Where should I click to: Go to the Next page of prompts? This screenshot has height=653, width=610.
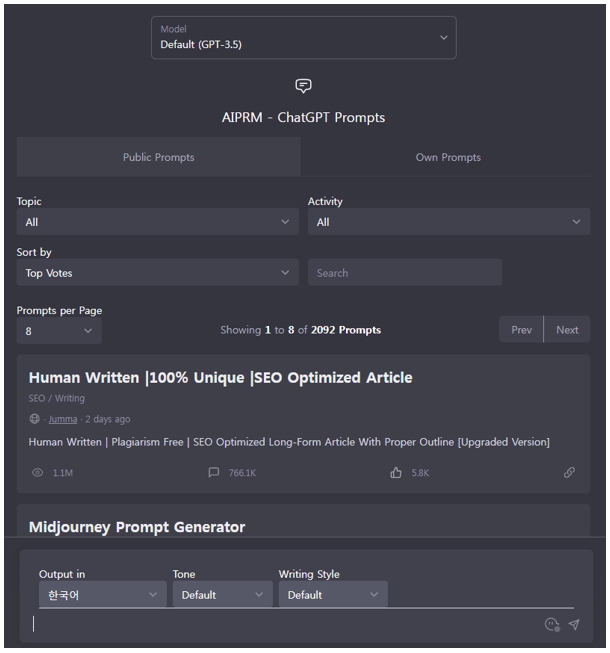click(567, 330)
